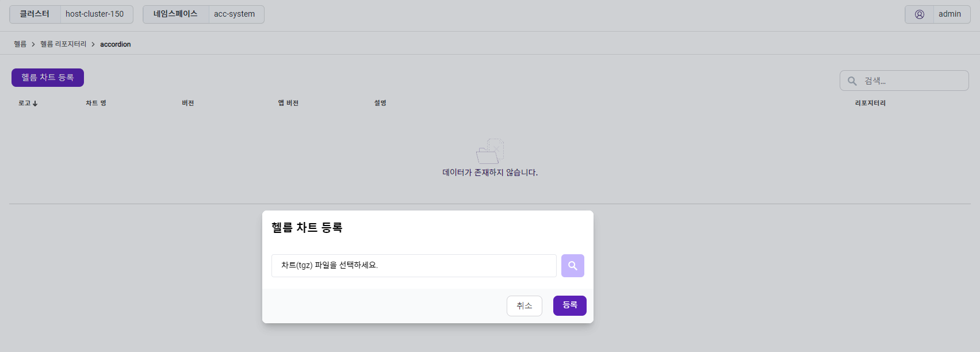Viewport: 980px width, 352px height.
Task: Click the file browse search icon button
Action: pyautogui.click(x=572, y=266)
